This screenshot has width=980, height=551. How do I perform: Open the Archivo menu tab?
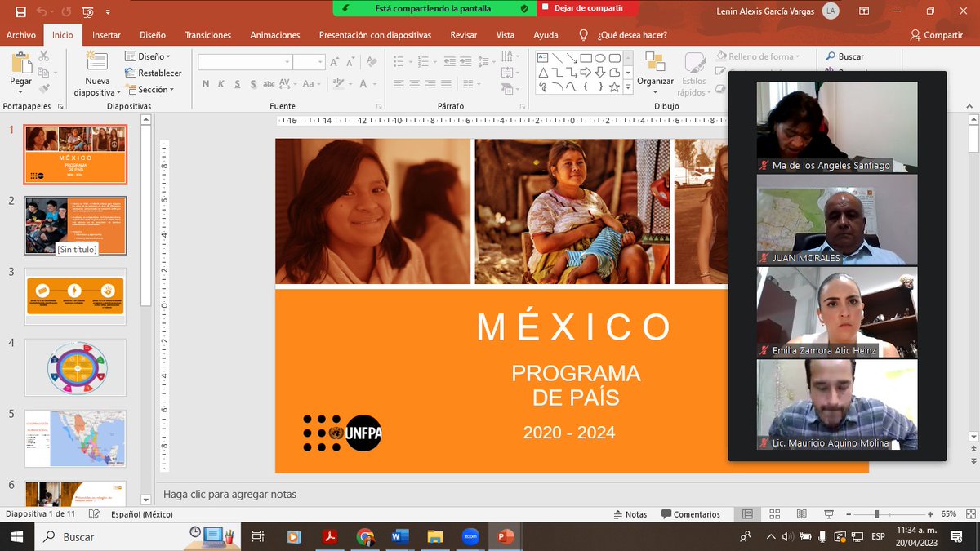point(21,35)
